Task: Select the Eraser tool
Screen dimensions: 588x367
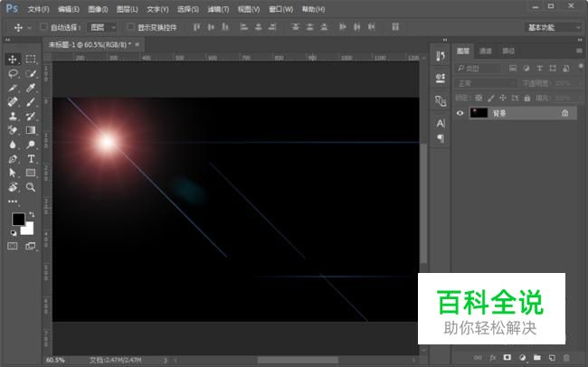Action: pyautogui.click(x=13, y=130)
